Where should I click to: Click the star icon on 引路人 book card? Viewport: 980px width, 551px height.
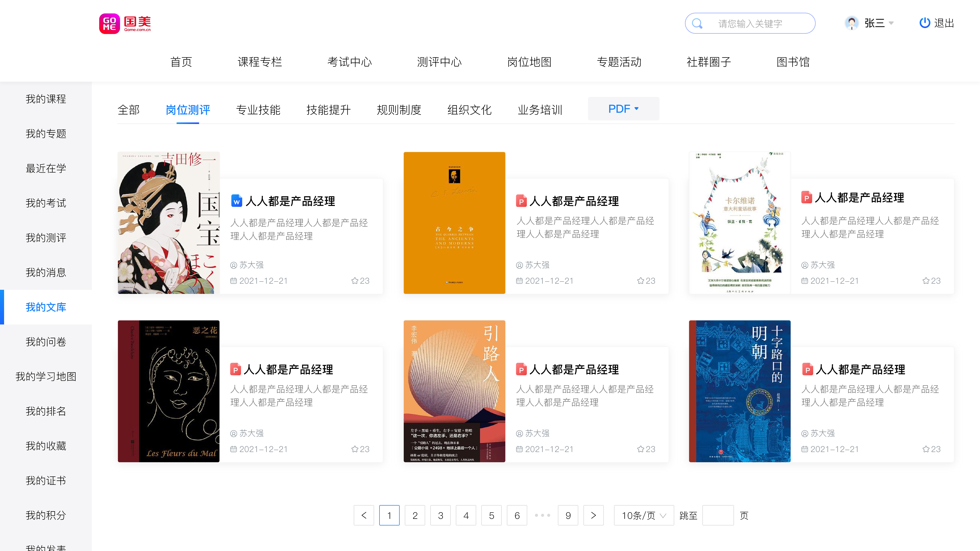[x=640, y=449]
